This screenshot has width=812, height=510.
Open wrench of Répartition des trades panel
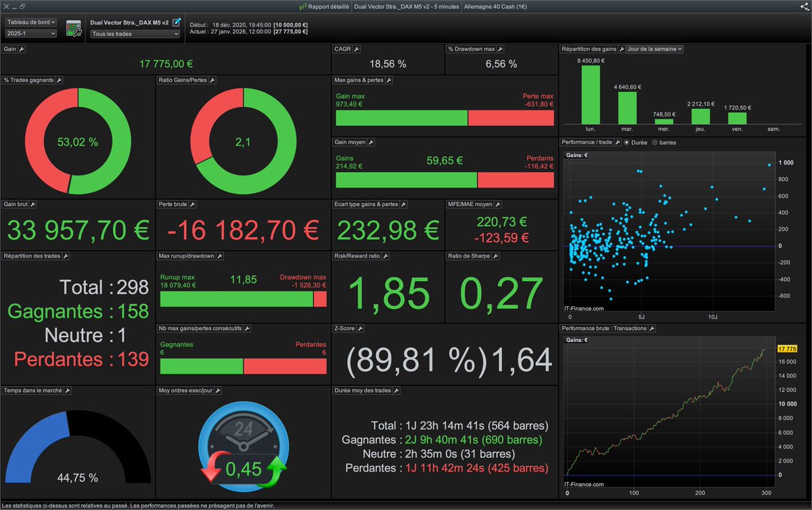[x=66, y=257]
